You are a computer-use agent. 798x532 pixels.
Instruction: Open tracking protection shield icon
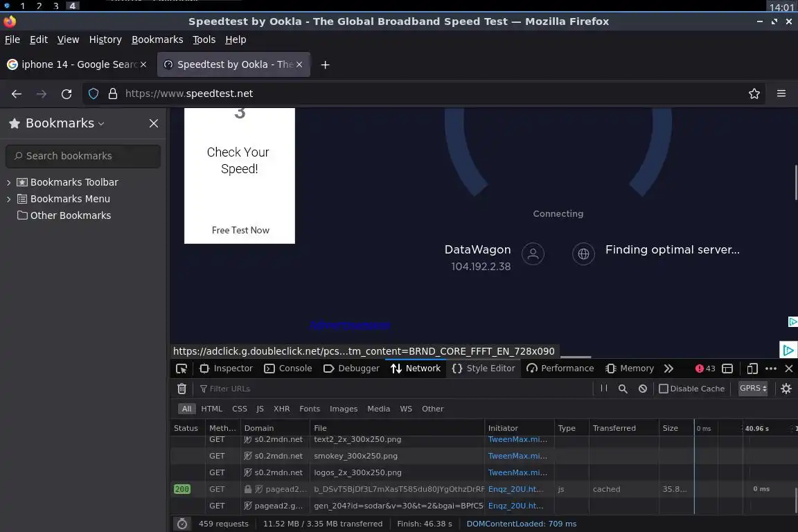(x=94, y=94)
